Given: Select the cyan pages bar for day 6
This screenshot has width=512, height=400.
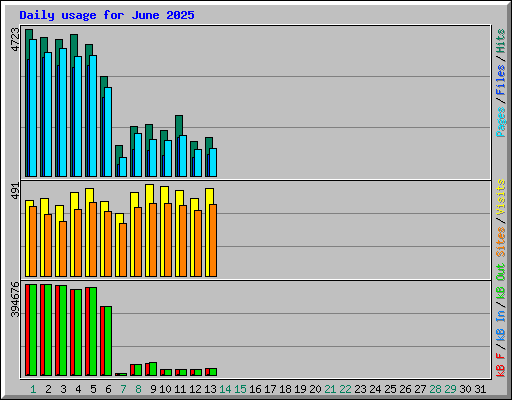Looking at the screenshot, I should pos(108,132).
